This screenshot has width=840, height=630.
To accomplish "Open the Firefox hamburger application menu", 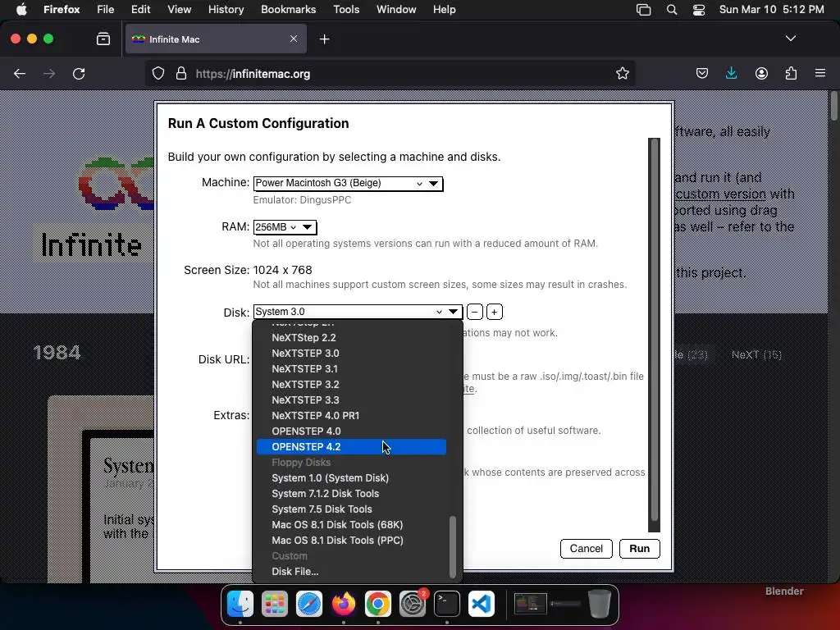I will tap(820, 73).
